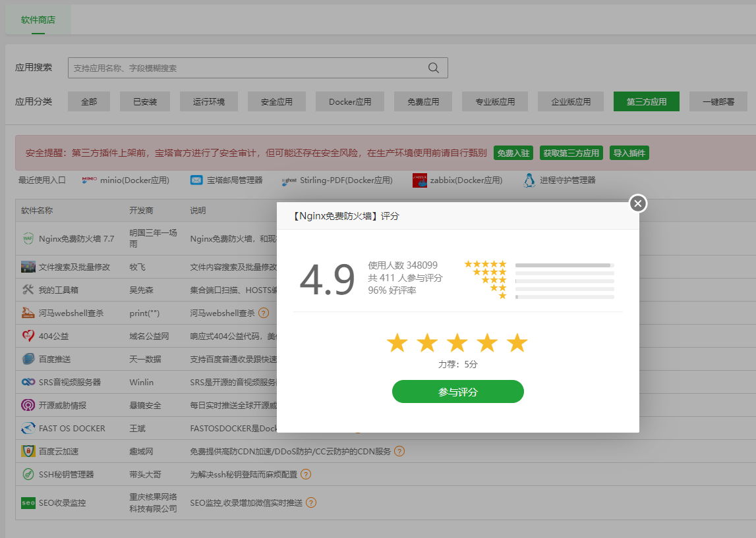Viewport: 756px width, 538px height.
Task: Click the SRS音视频服务器 infinity icon
Action: coord(28,382)
